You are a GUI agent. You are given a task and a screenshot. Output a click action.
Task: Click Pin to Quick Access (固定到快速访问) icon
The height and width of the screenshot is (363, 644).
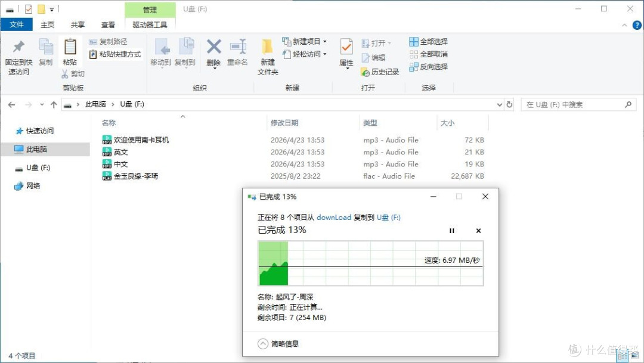click(18, 47)
